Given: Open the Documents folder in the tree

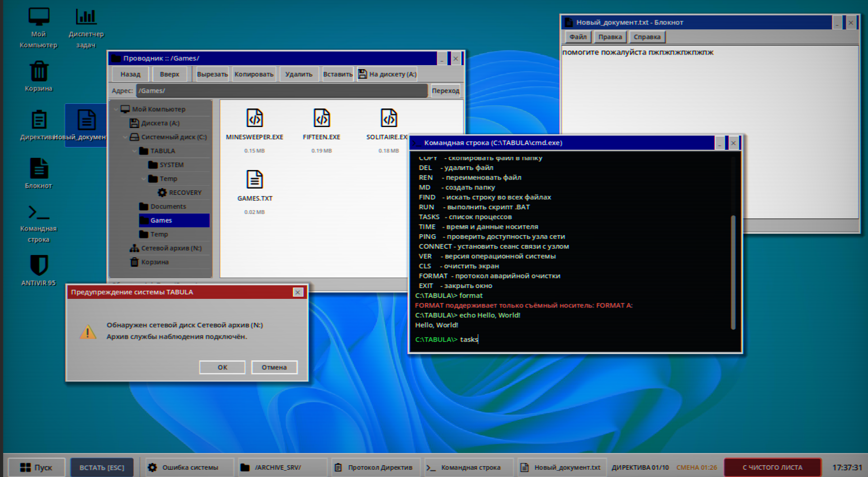Looking at the screenshot, I should click(x=163, y=207).
